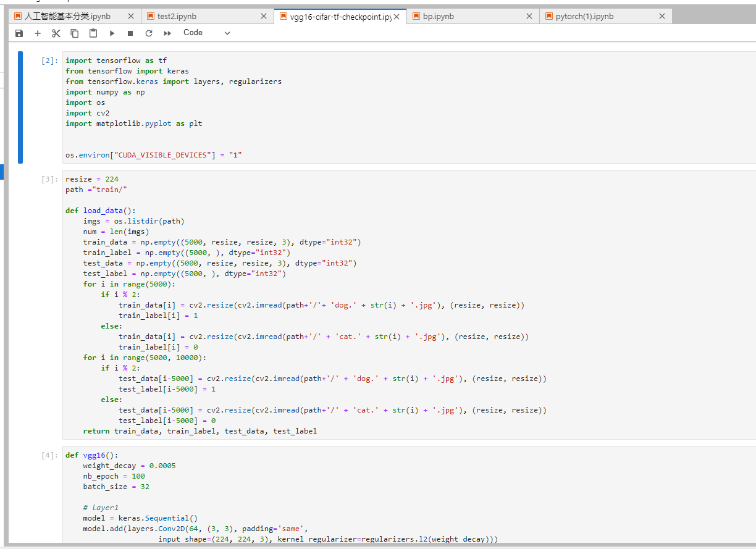This screenshot has height=549, width=756.
Task: Click the CUDA_VISIBLE_DEVICES line
Action: (154, 155)
